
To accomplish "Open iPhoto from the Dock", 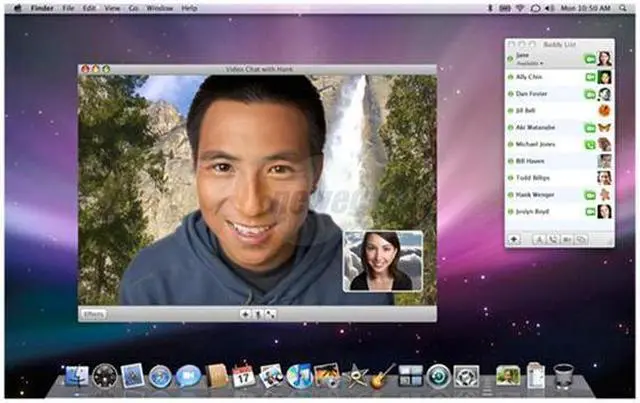I will pyautogui.click(x=327, y=375).
